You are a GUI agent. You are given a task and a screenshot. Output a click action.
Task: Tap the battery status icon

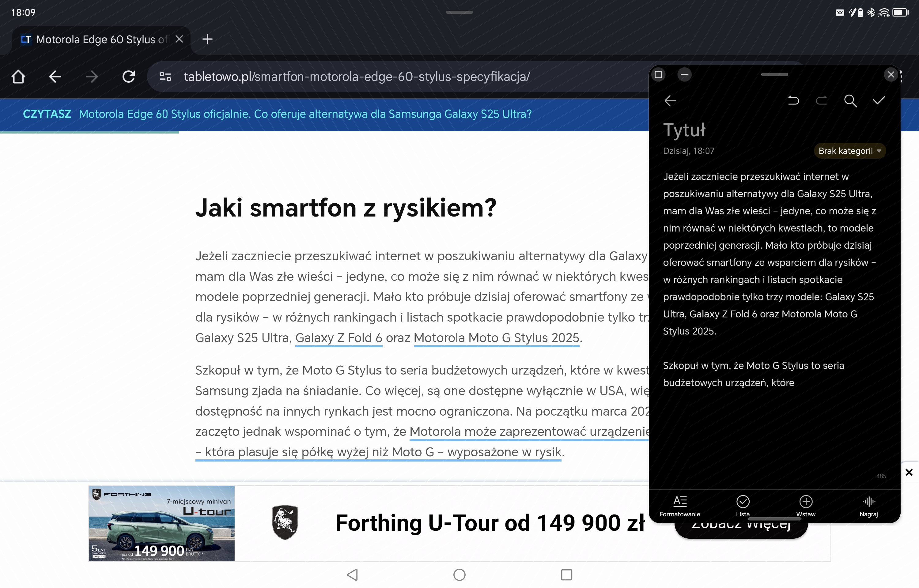(901, 13)
